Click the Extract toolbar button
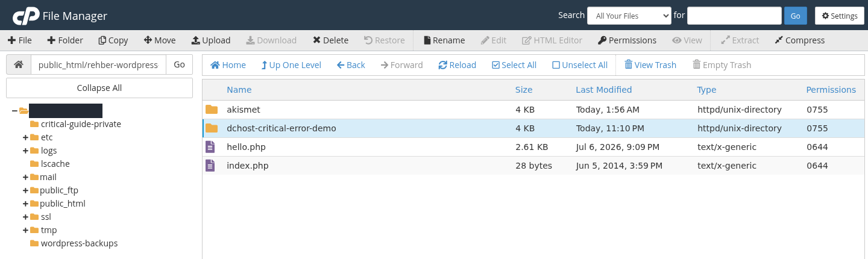Viewport: 868px width, 259px height. [x=740, y=40]
